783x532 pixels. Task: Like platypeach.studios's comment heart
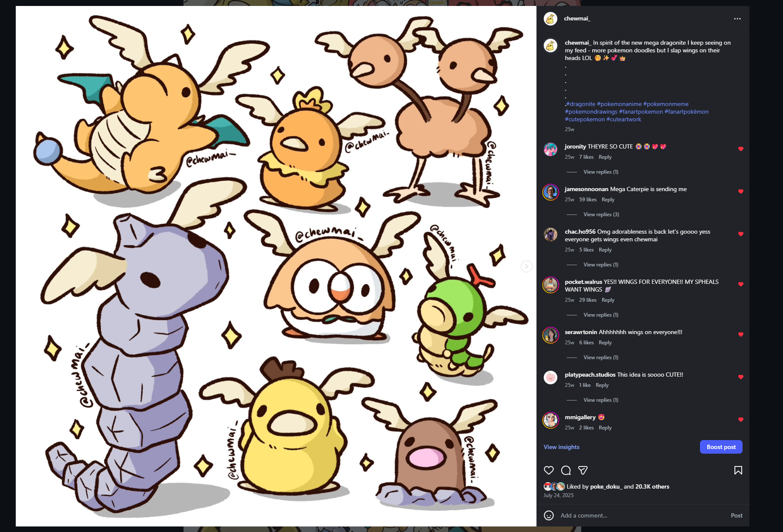tap(740, 377)
